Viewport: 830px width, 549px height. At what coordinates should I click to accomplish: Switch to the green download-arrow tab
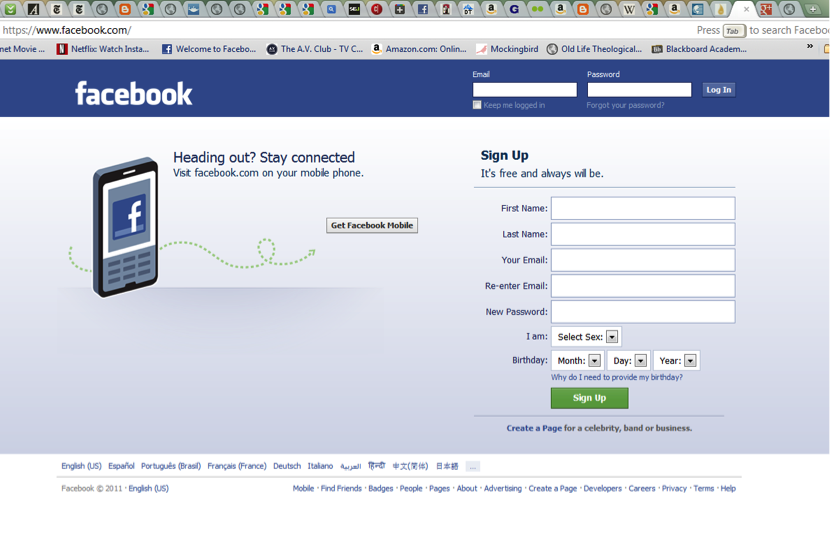tap(10, 8)
